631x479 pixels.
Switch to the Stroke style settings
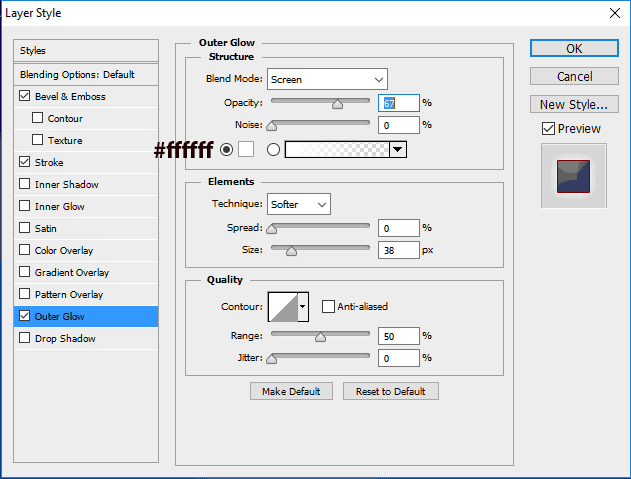click(49, 162)
